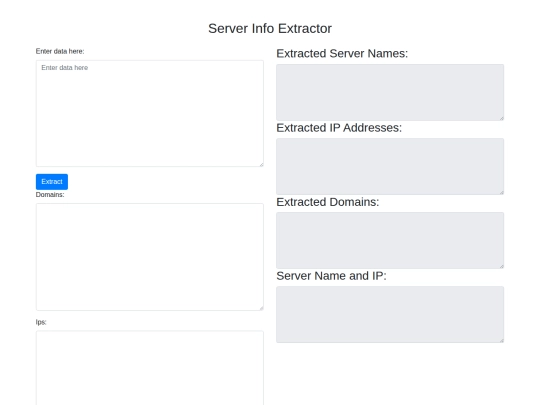Click the 'Extracted Server Names:' heading
540x405 pixels.
click(342, 53)
